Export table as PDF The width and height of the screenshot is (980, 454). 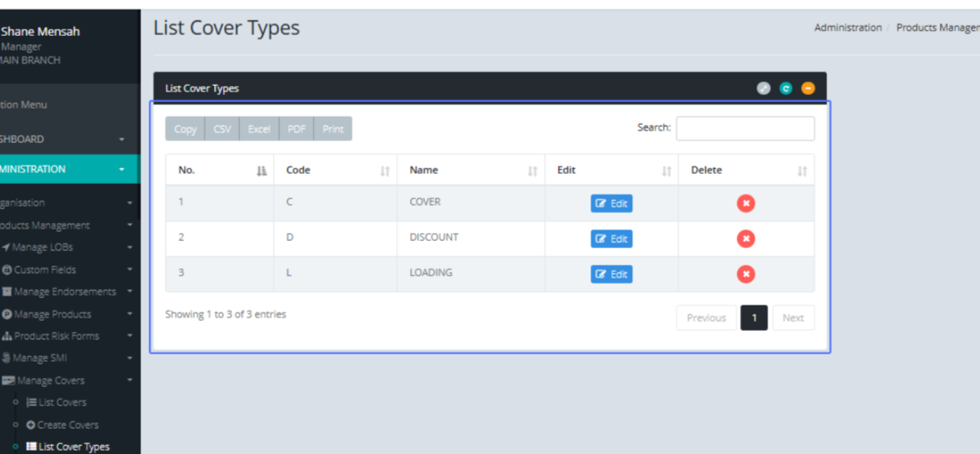(296, 129)
